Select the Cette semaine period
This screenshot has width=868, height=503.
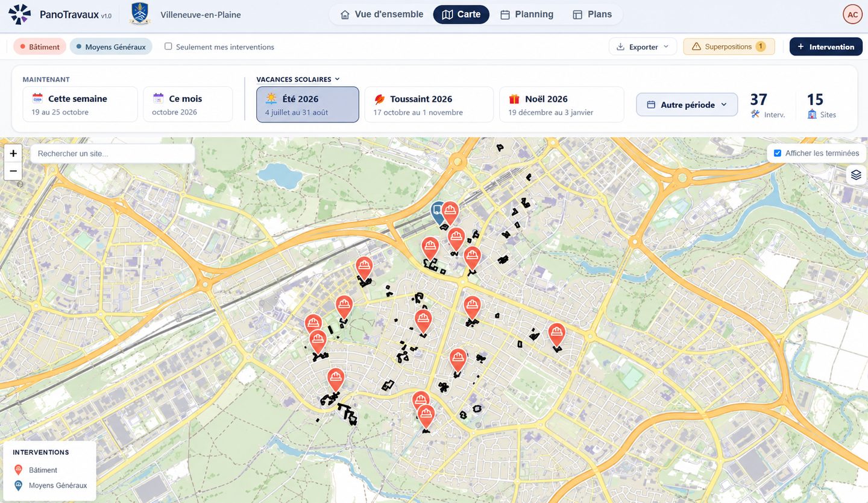pyautogui.click(x=80, y=104)
